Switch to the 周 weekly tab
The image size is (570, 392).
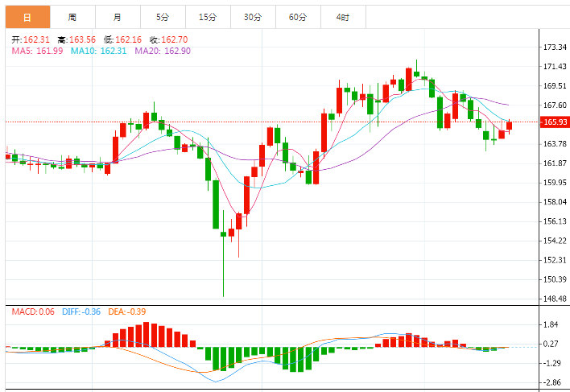(x=72, y=16)
